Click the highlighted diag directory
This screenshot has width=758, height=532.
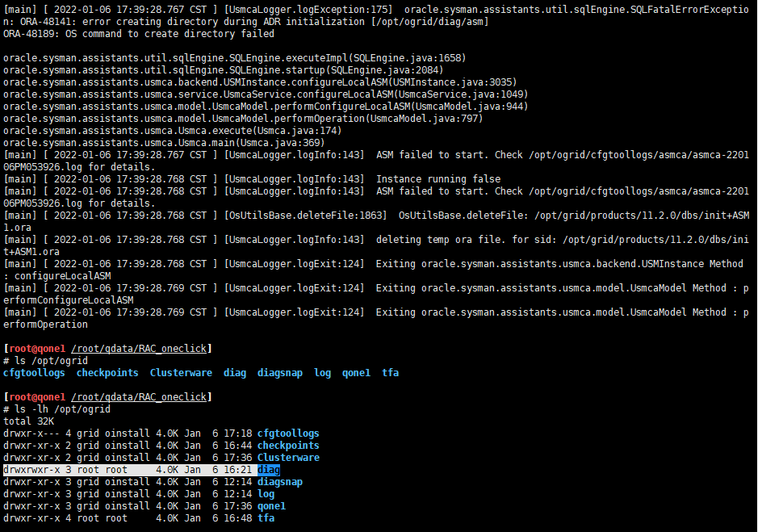269,469
